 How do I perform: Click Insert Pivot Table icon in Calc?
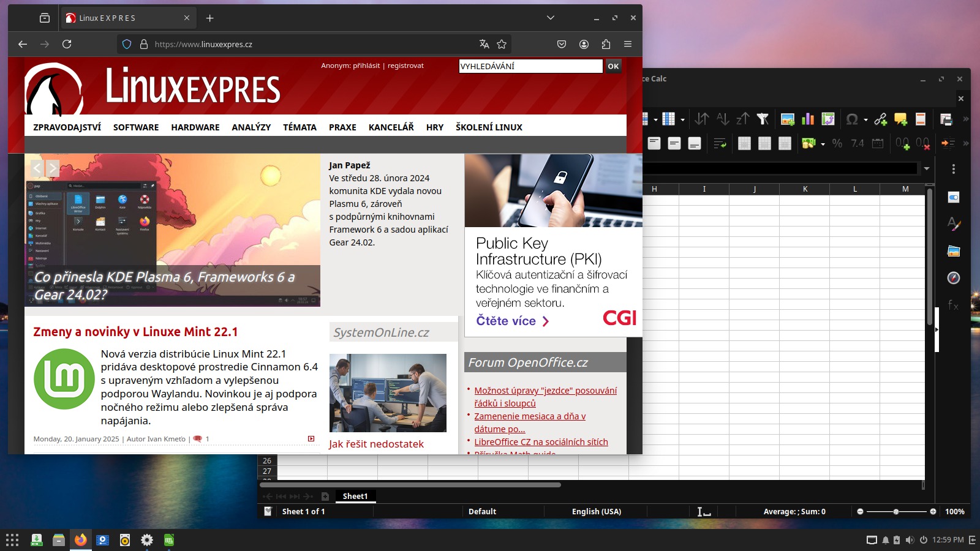click(828, 119)
